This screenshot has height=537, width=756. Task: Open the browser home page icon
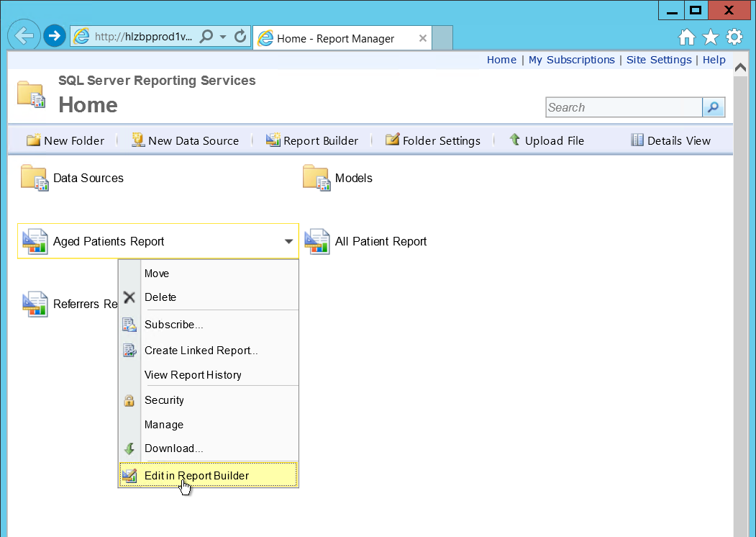(687, 37)
